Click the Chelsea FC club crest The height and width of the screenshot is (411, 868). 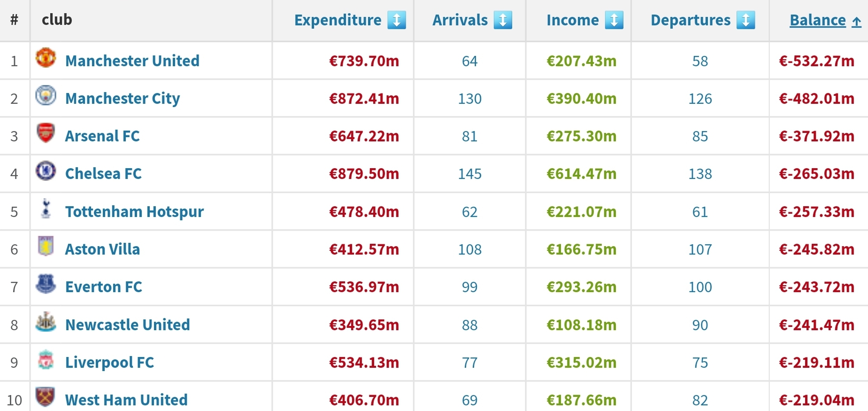(46, 171)
